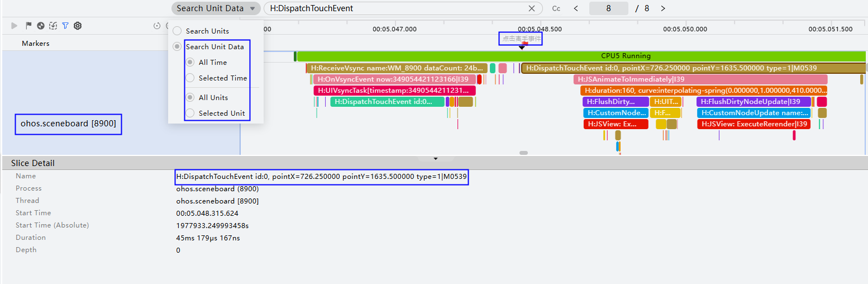This screenshot has width=868, height=284.
Task: Clear the search field with the X icon
Action: (x=532, y=8)
